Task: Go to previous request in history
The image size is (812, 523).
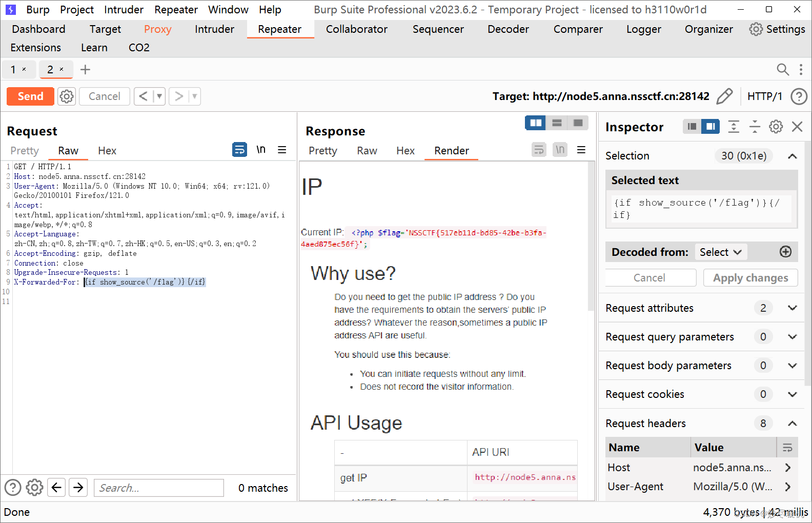Action: tap(144, 96)
